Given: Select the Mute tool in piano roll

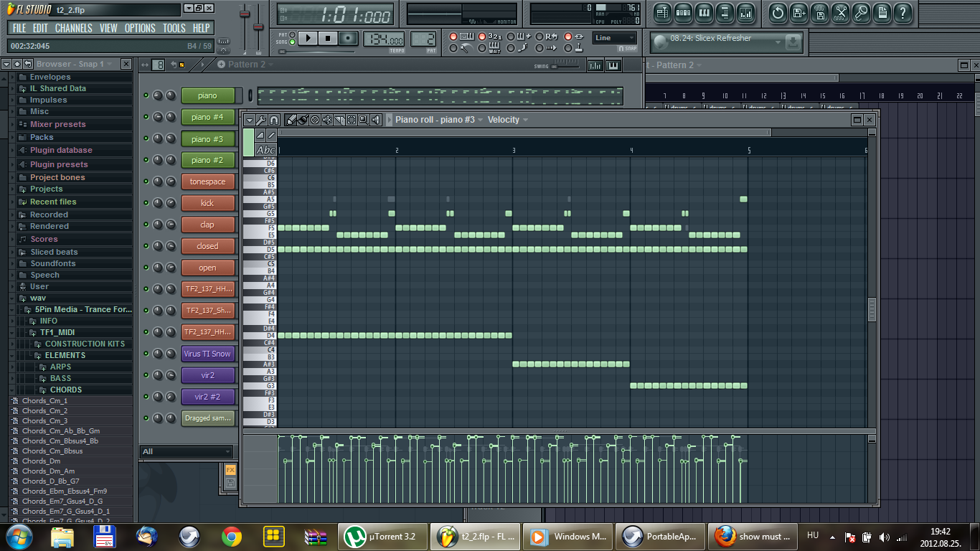Looking at the screenshot, I should tap(327, 120).
